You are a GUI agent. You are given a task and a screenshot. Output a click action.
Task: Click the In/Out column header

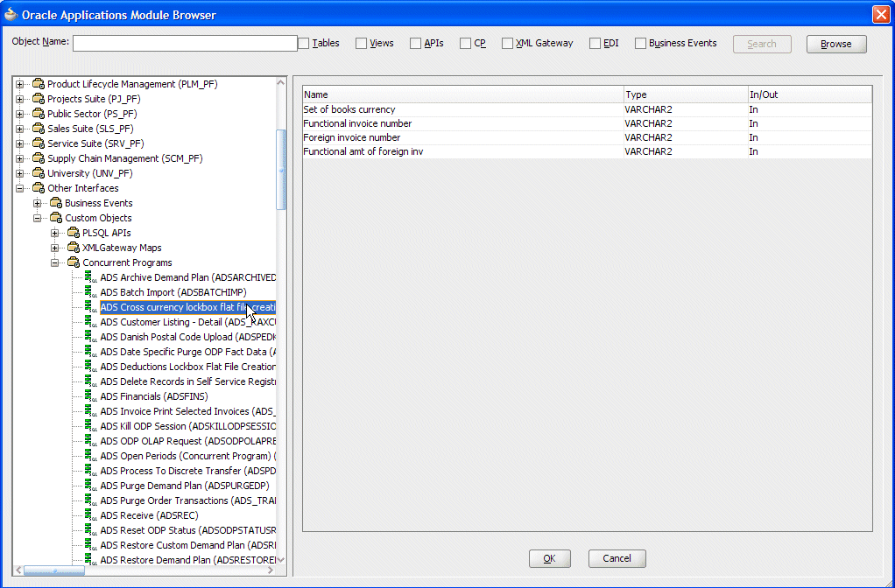pos(810,94)
